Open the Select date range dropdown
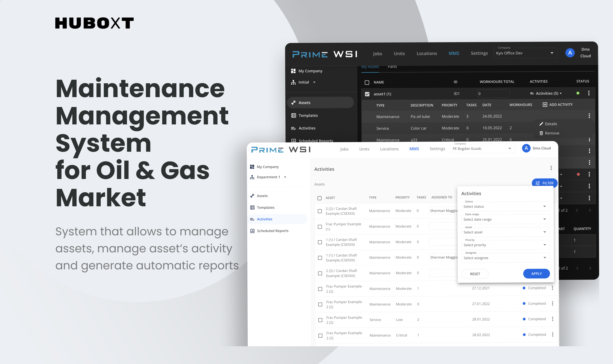Screen dimensions: 613x364 click(505, 219)
